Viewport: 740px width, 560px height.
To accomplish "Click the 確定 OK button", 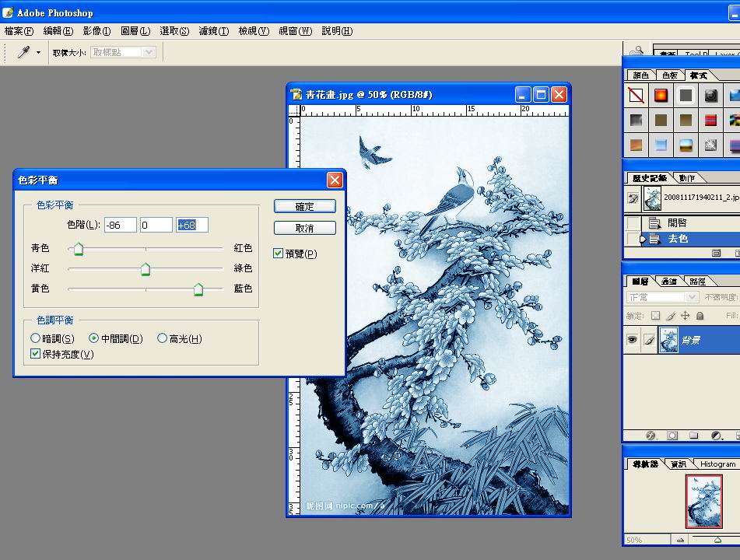I will coord(305,206).
